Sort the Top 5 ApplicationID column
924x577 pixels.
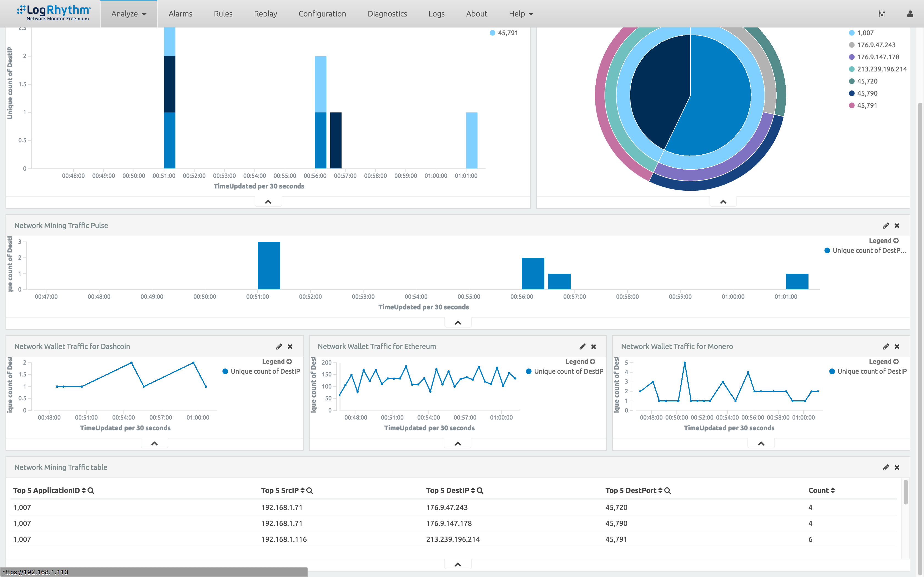click(84, 490)
